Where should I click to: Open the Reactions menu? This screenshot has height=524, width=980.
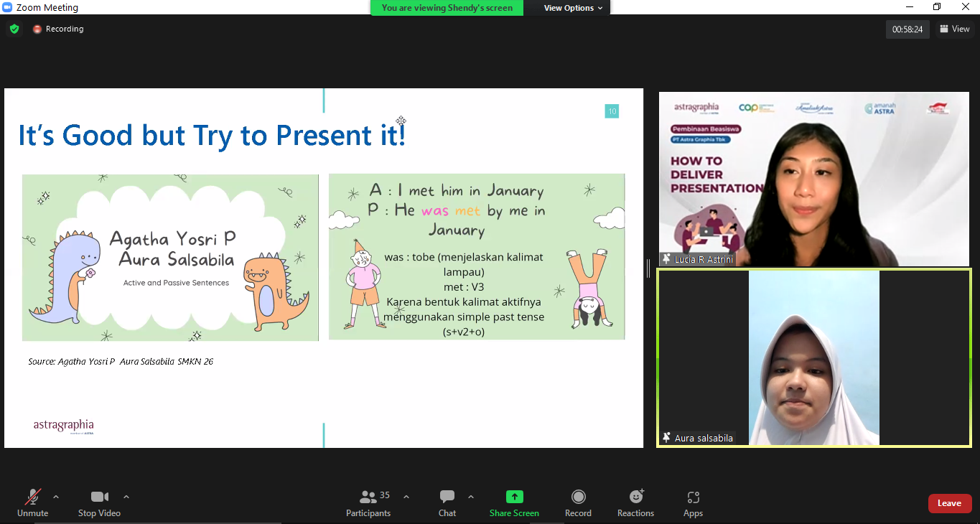pos(635,502)
